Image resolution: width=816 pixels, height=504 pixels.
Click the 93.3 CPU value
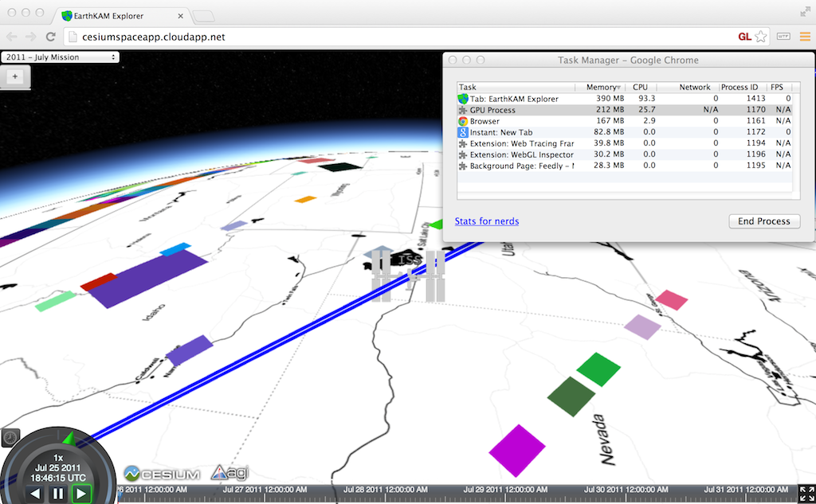(x=647, y=98)
